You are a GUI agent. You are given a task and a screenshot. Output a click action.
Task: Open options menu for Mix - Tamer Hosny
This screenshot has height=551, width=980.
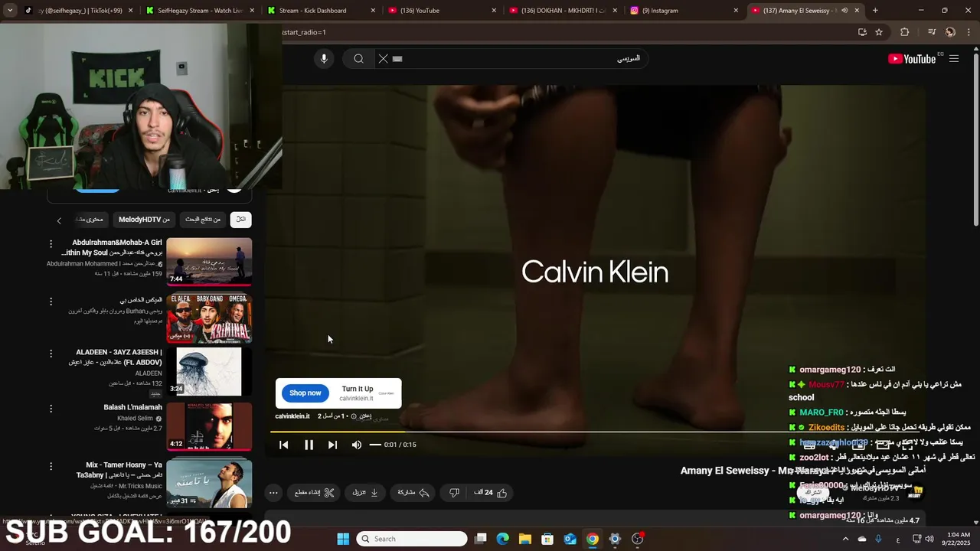click(51, 466)
